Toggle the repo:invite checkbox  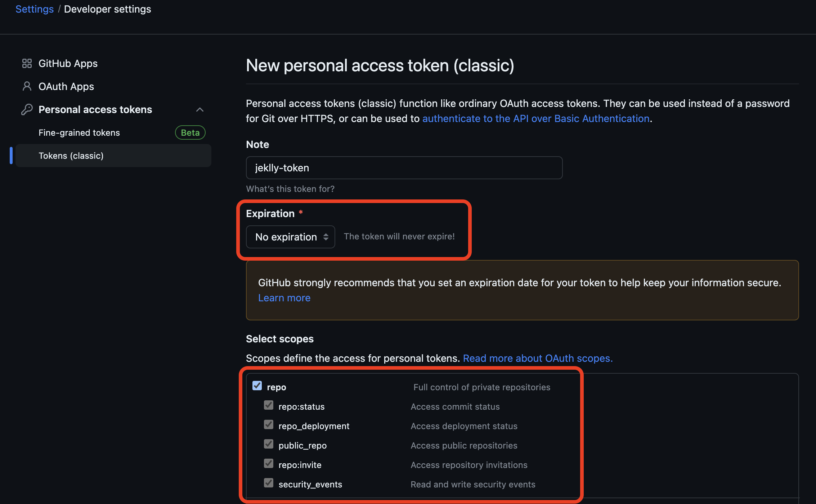269,464
